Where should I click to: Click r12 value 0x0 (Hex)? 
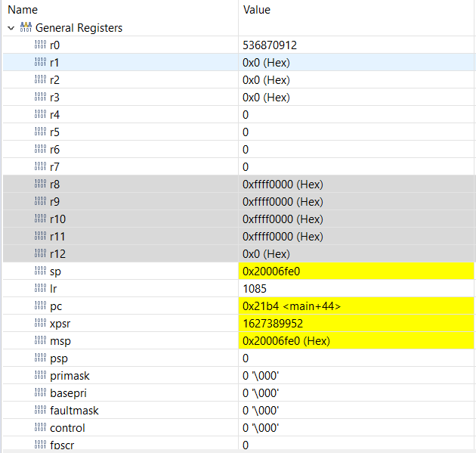(266, 254)
